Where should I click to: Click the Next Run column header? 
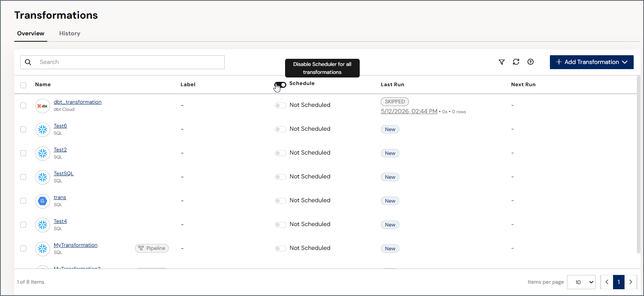pos(523,85)
